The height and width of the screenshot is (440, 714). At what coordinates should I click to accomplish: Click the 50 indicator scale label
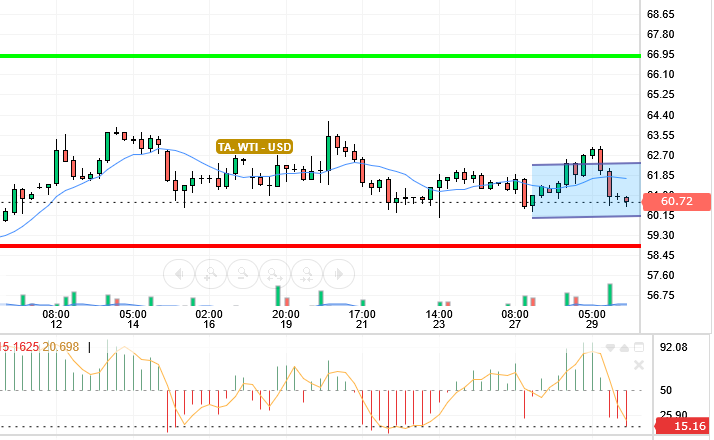click(666, 390)
